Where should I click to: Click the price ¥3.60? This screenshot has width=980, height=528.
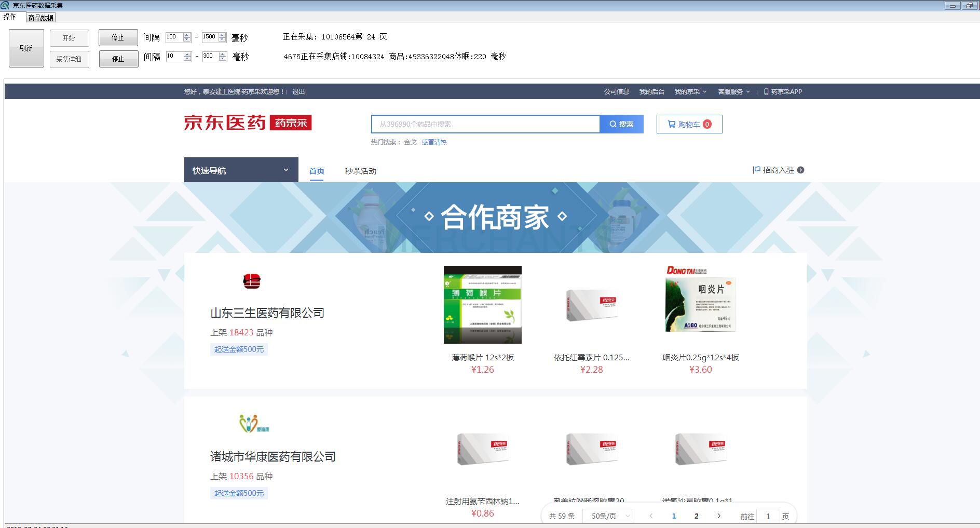click(701, 370)
